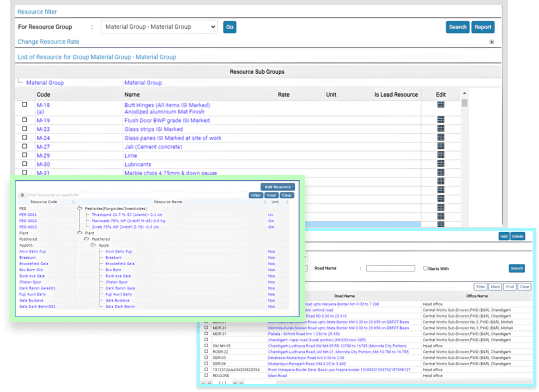Image resolution: width=539 pixels, height=392 pixels.
Task: Open edit grid icon for M-23 Glass strips
Action: [440, 129]
